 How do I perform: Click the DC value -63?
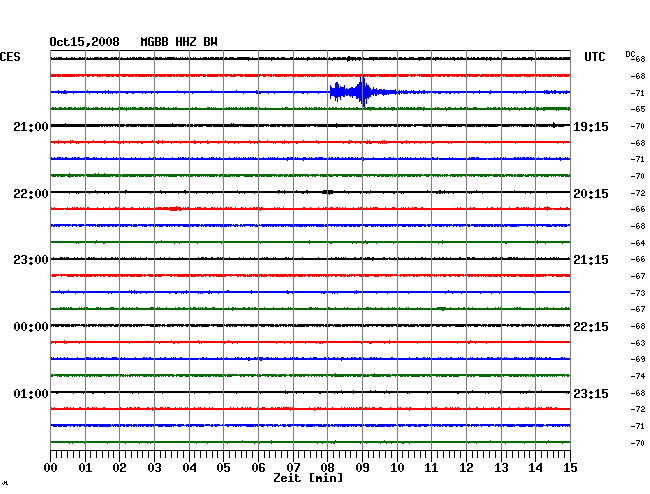[x=638, y=343]
